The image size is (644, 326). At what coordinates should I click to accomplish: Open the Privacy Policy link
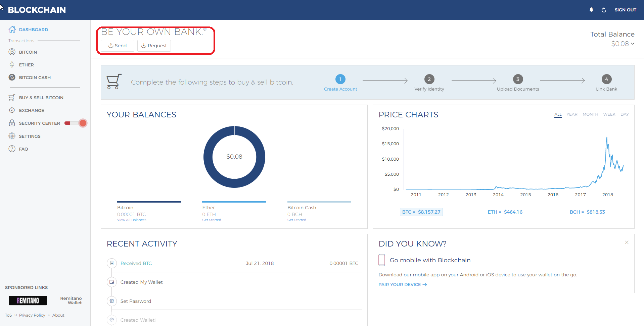pos(32,315)
